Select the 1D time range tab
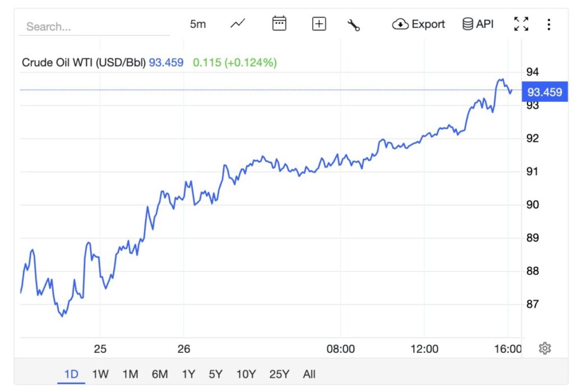 (x=71, y=374)
